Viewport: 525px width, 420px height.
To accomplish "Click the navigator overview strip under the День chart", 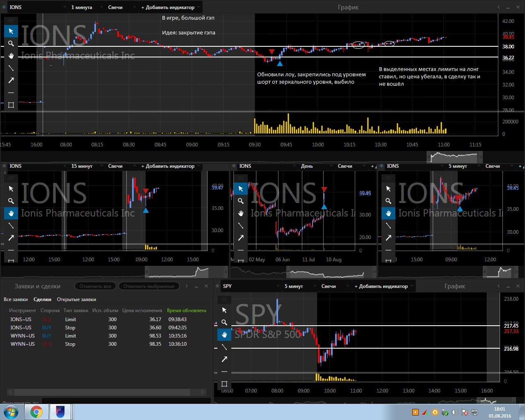I will point(304,272).
